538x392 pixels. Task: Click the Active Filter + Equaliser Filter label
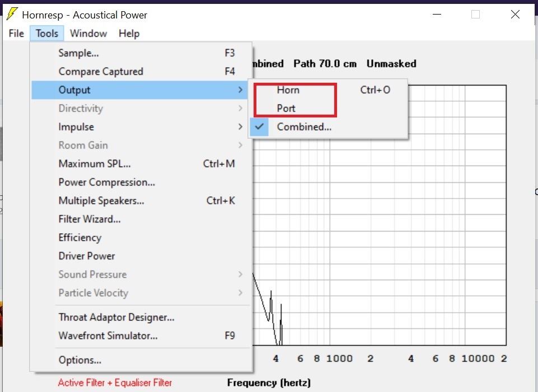pyautogui.click(x=115, y=382)
